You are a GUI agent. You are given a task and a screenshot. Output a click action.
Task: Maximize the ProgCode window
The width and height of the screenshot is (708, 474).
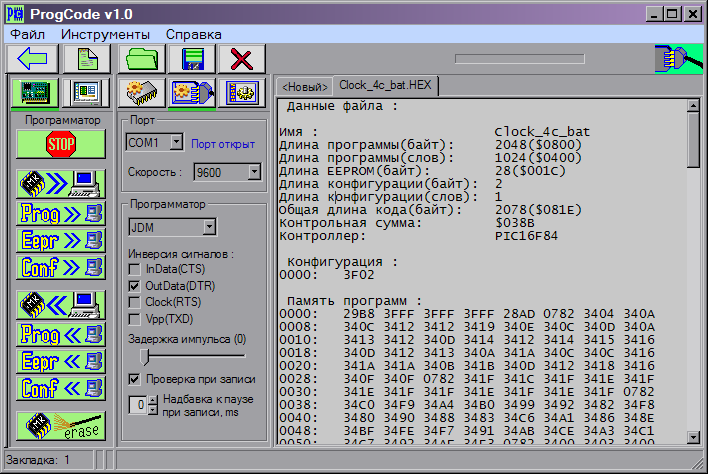[x=672, y=14]
